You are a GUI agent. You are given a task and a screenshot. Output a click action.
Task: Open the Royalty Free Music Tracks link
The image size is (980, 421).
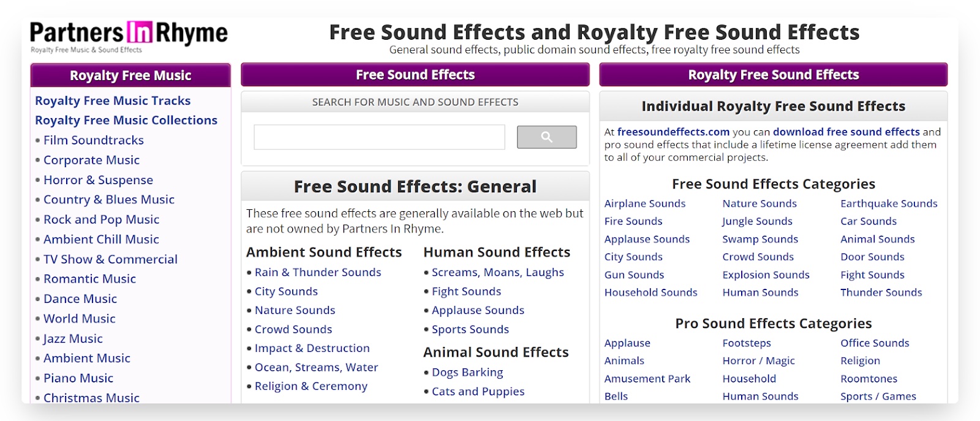tap(113, 101)
